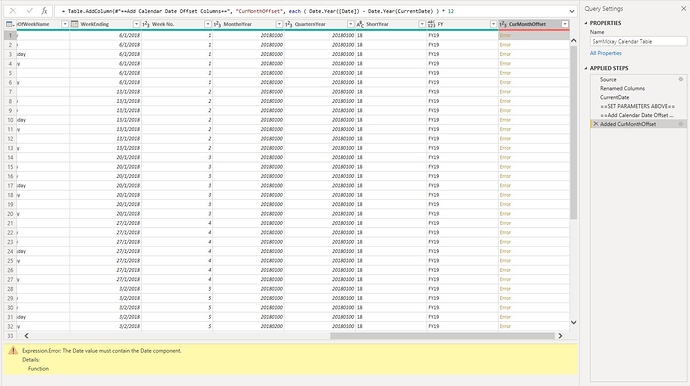690x386 pixels.
Task: Confirm the formula with the checkmark icon
Action: click(x=29, y=11)
